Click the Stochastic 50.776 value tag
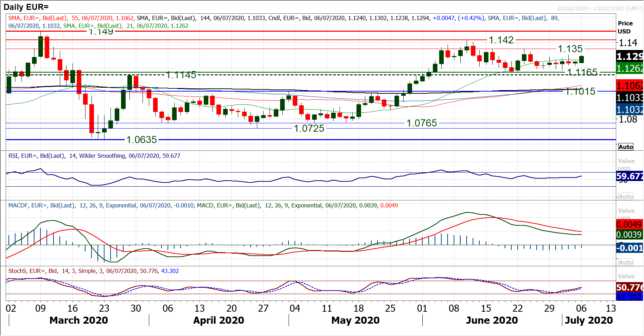Screen dimensions: 644x336 coord(630,287)
